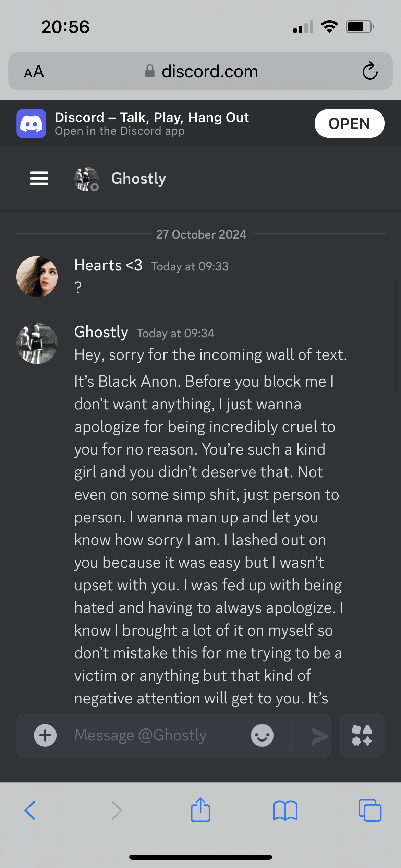The height and width of the screenshot is (868, 401).
Task: Tap Ghostly avatar beside the message
Action: point(37,343)
